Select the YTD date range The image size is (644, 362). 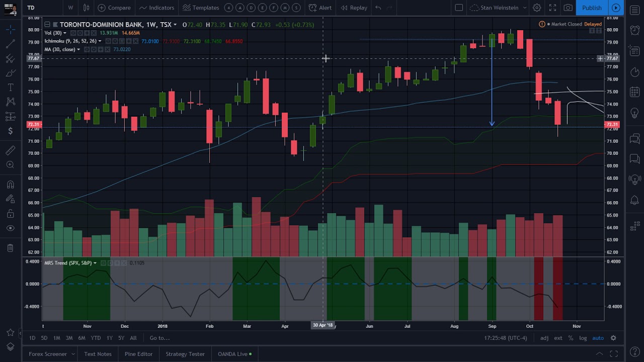[x=96, y=338]
